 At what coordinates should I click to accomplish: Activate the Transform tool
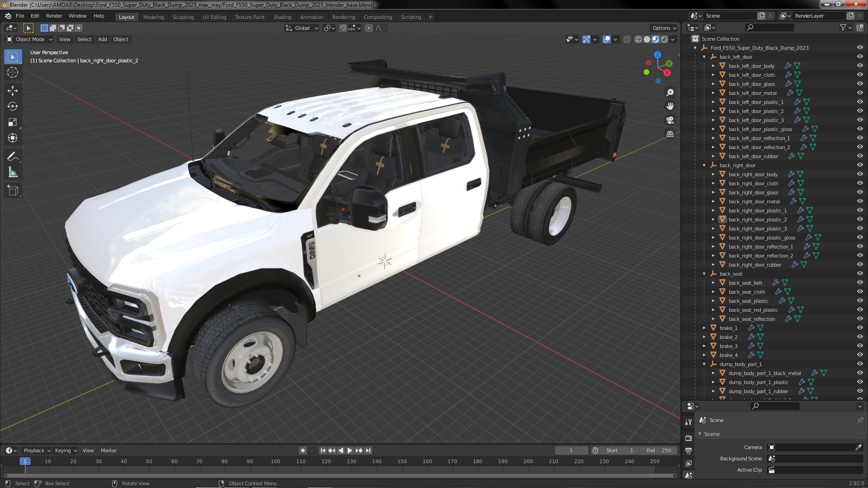13,138
